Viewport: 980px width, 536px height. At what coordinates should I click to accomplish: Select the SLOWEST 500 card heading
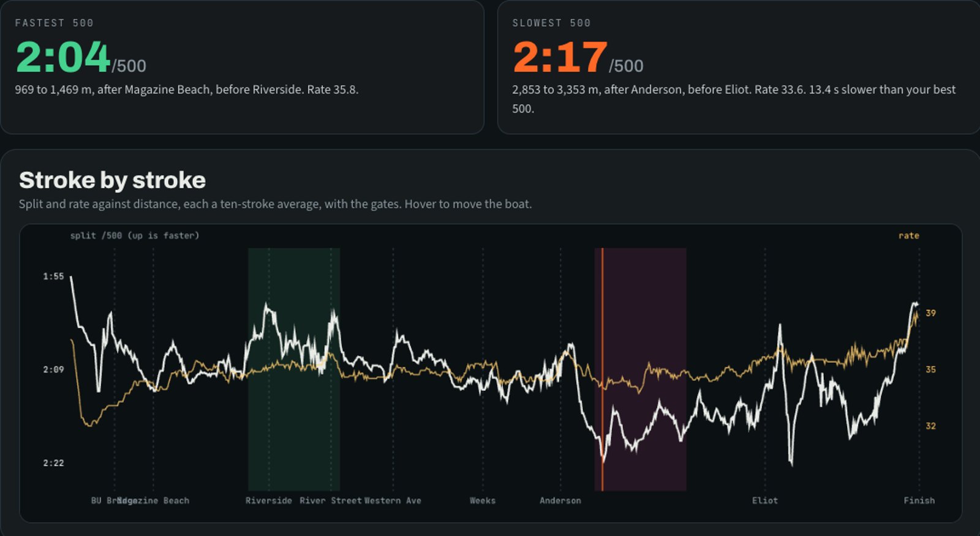click(x=552, y=23)
